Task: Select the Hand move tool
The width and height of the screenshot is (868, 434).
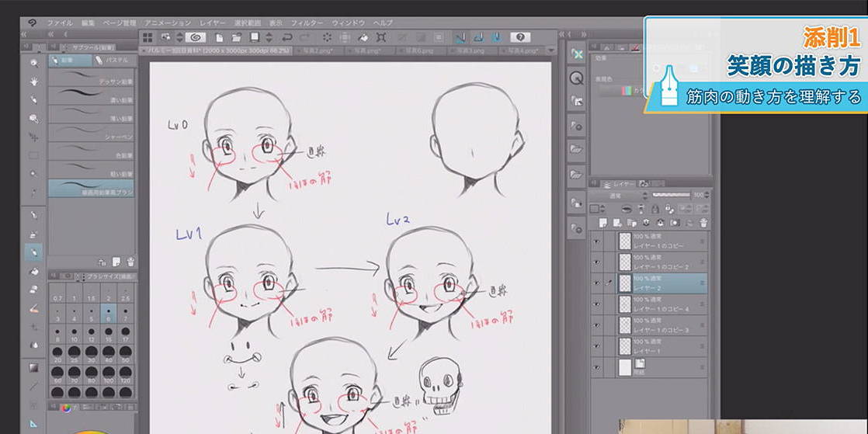Action: 33,82
